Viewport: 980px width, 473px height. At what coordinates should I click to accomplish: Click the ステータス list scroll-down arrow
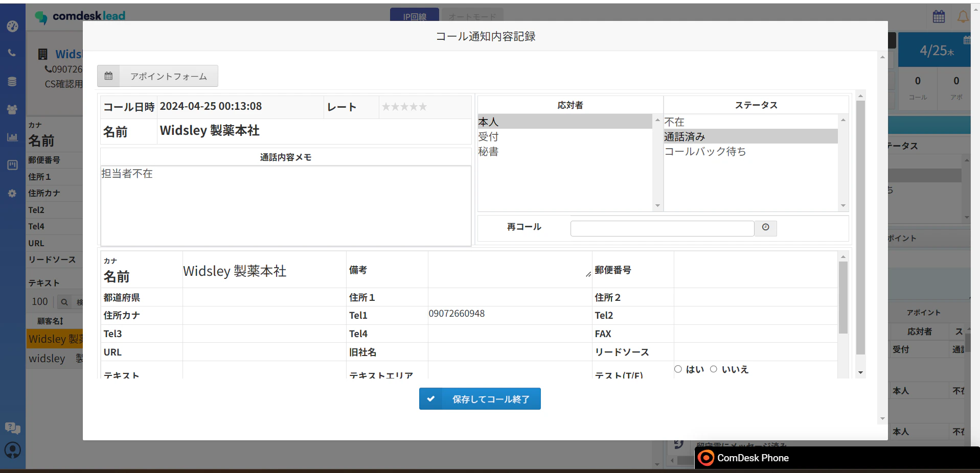843,206
